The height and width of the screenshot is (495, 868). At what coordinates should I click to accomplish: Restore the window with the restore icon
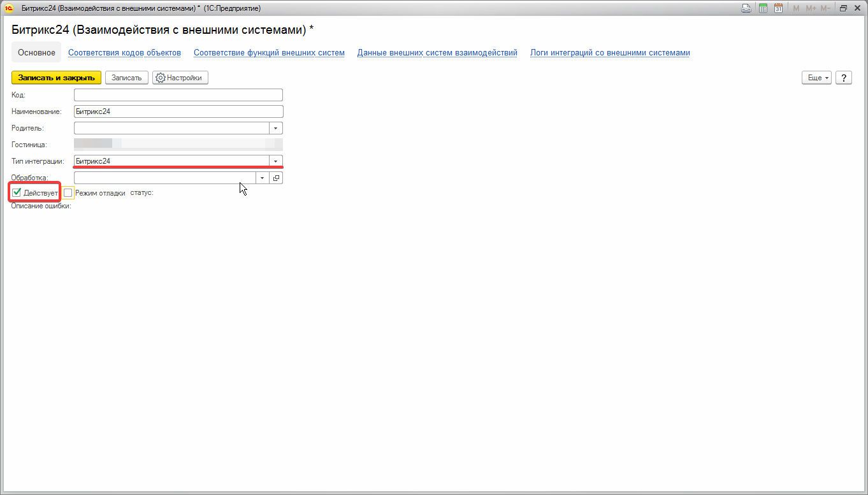(843, 8)
